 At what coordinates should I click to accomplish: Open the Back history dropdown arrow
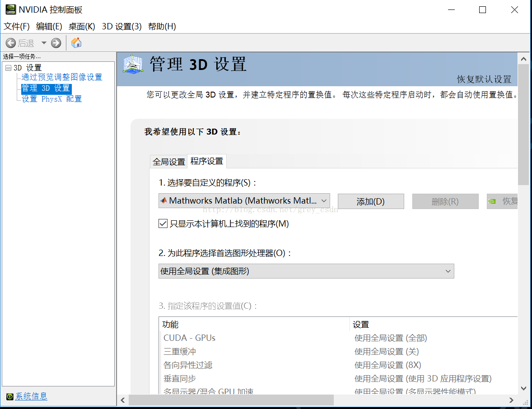[44, 43]
